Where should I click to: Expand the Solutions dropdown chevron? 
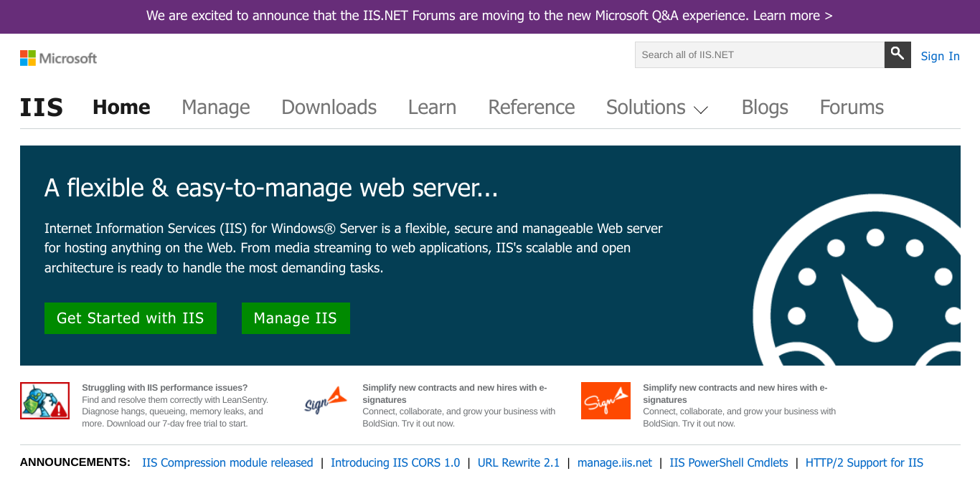point(701,110)
